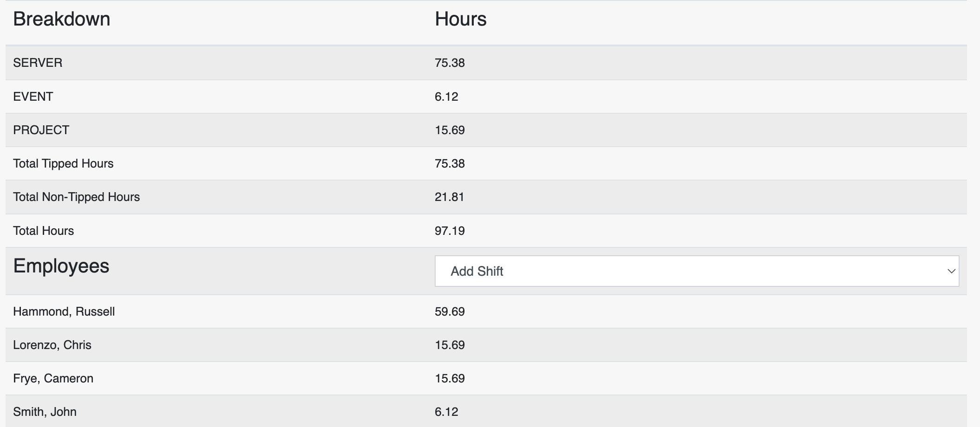
Task: Click Smith's 6.12 hours value
Action: coord(446,412)
